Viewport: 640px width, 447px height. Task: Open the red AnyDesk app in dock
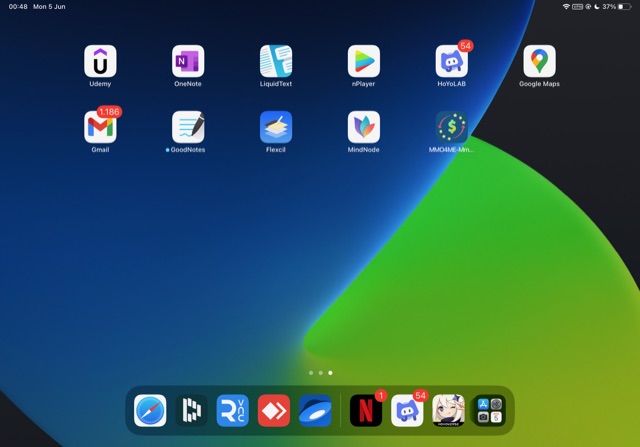click(x=274, y=410)
